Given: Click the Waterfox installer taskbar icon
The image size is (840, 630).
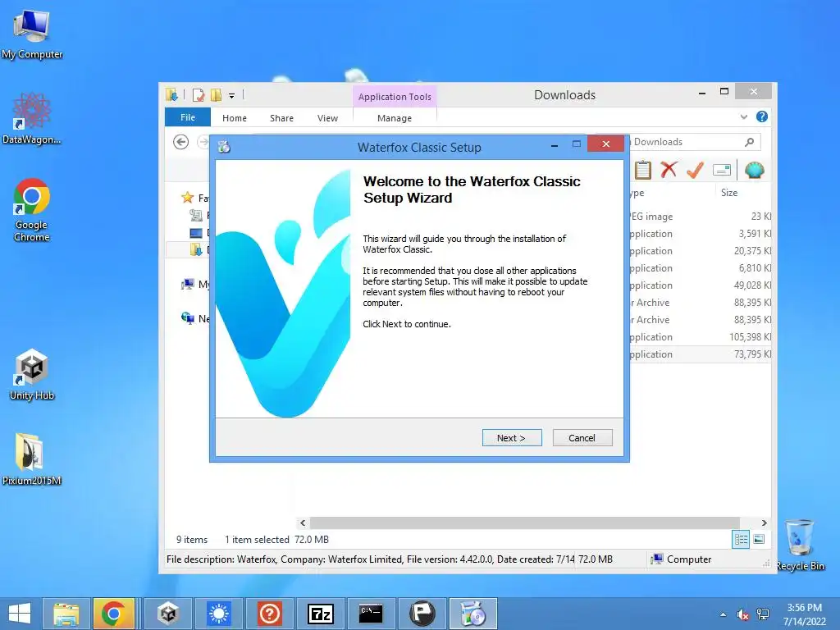Looking at the screenshot, I should pos(473,614).
